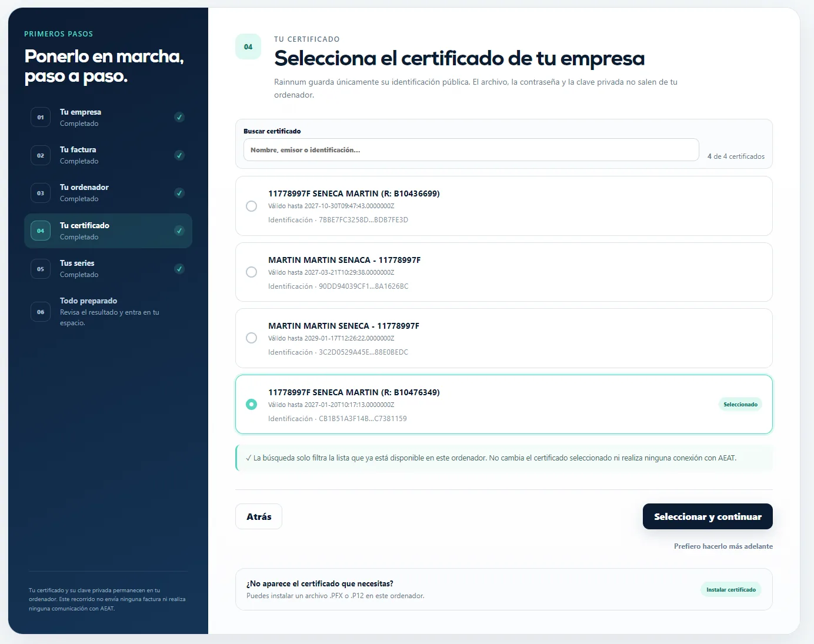The width and height of the screenshot is (814, 644).
Task: Focus the Buscar certificado search field
Action: 471,150
